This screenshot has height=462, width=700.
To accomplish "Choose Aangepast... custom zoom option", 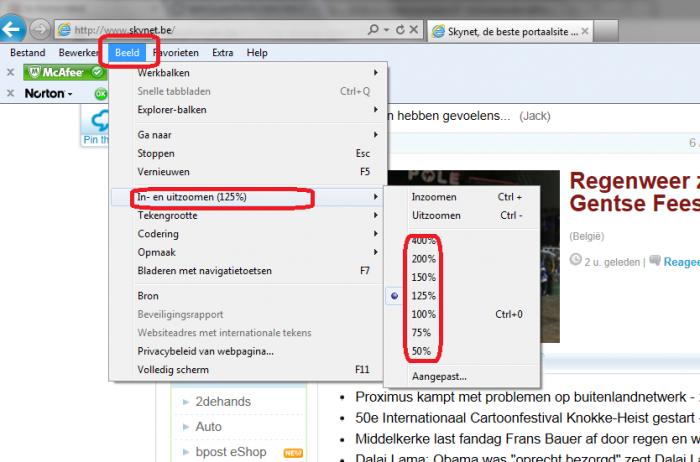I will 462,377.
